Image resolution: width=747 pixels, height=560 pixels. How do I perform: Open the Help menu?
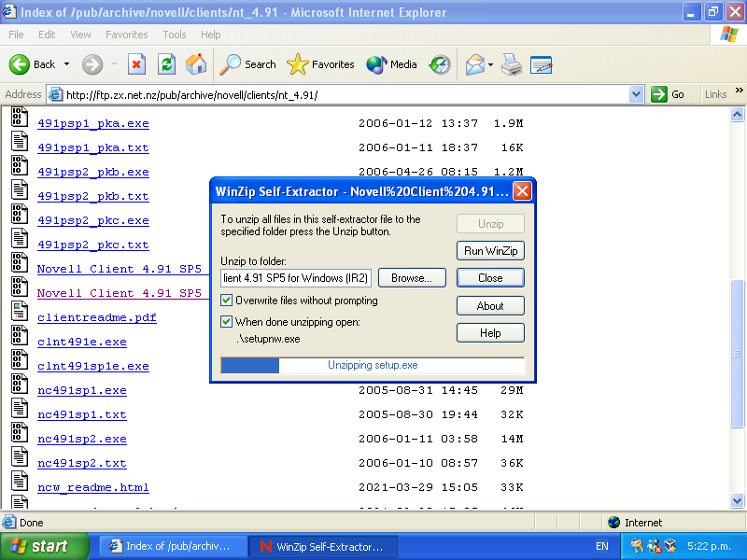(x=211, y=35)
